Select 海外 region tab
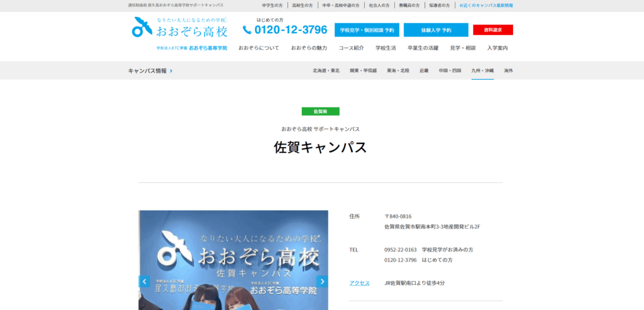Screen dimensions: 644x310 [508, 70]
